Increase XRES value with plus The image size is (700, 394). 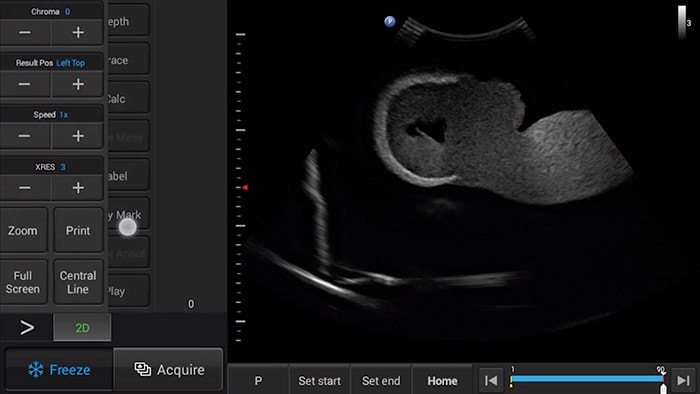78,188
